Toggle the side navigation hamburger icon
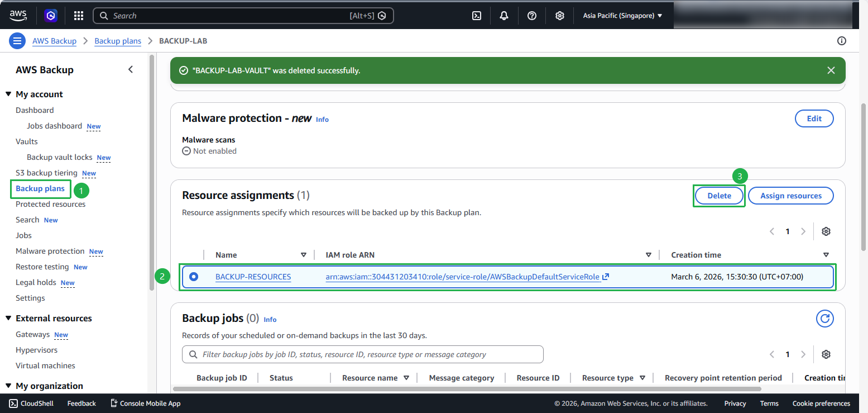The width and height of the screenshot is (868, 413). pyautogui.click(x=17, y=41)
